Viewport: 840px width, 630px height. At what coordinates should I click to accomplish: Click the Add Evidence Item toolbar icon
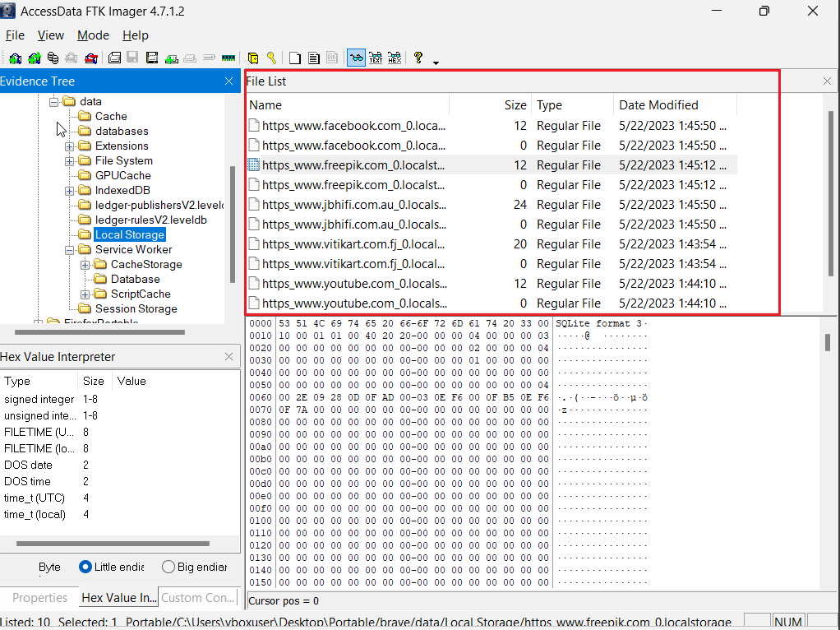coord(15,58)
